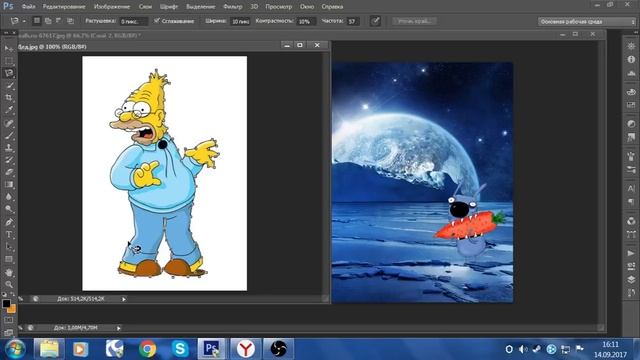Select the Dodge tool
This screenshot has width=640, height=360.
(9, 209)
